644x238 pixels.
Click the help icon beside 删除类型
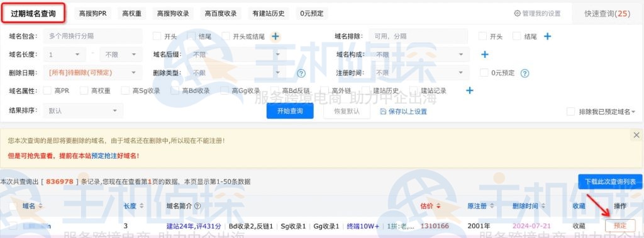[x=301, y=73]
